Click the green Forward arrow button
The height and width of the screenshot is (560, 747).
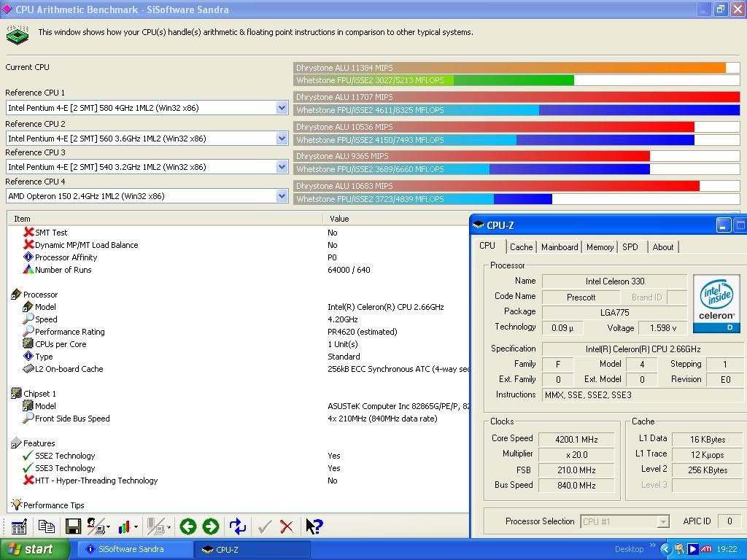point(211,526)
